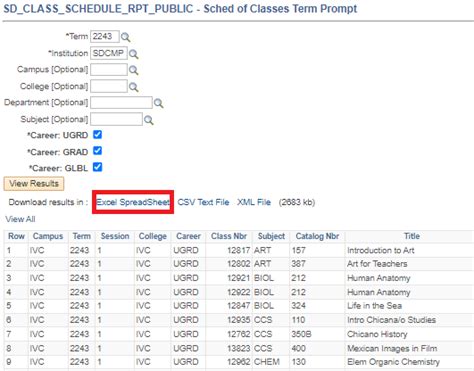This screenshot has width=474, height=371.
Task: Select the Life in the Sea title cell
Action: pyautogui.click(x=374, y=306)
